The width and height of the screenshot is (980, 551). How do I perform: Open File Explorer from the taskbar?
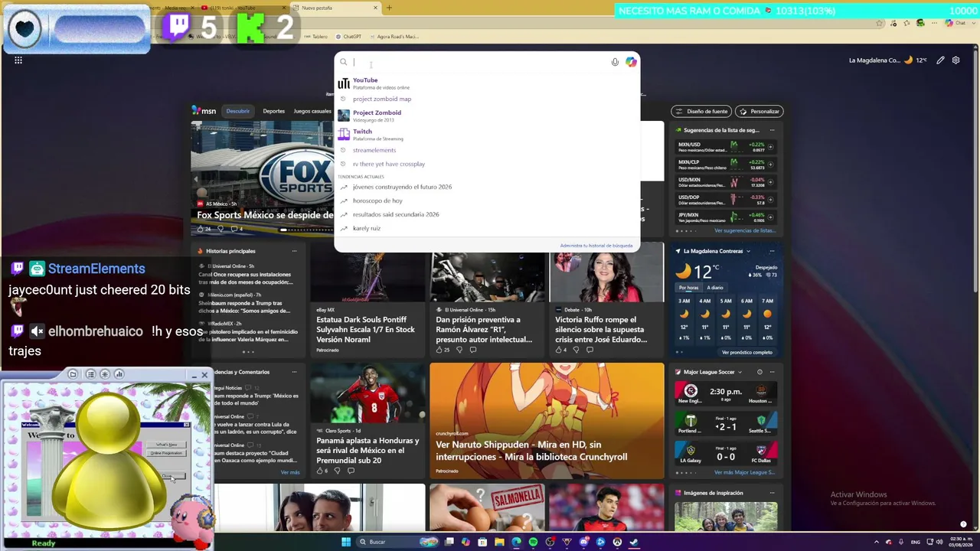(x=499, y=542)
